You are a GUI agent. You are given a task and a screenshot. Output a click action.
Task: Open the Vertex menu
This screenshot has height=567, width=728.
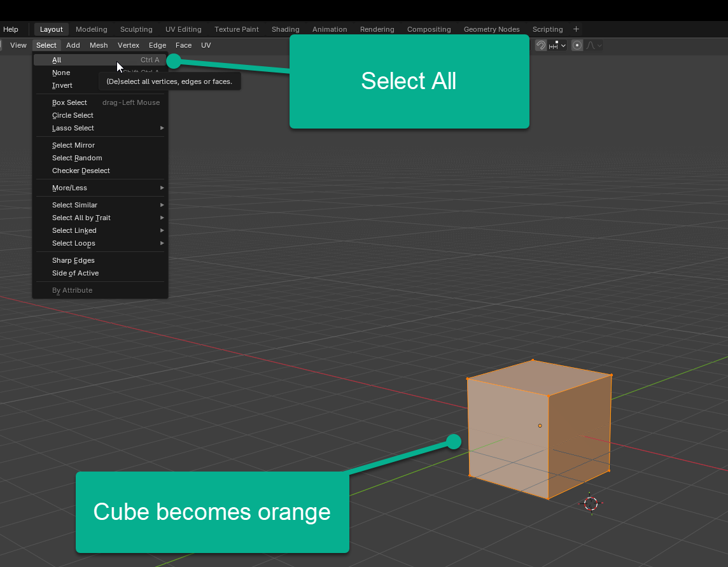pos(129,45)
